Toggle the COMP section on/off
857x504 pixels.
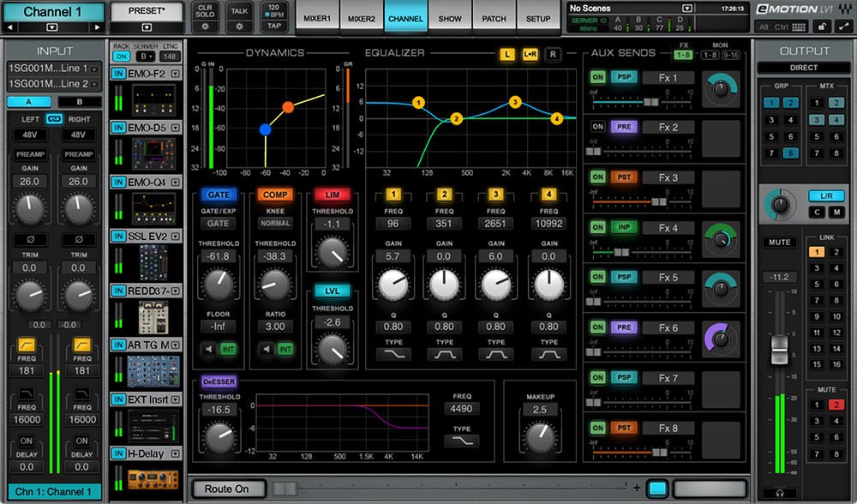(x=275, y=195)
